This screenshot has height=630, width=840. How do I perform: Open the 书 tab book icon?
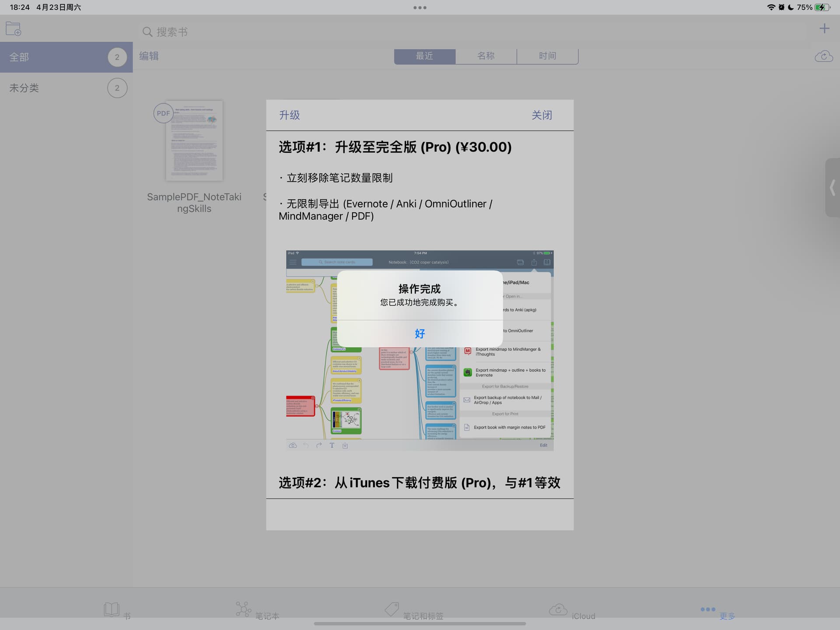click(x=112, y=609)
